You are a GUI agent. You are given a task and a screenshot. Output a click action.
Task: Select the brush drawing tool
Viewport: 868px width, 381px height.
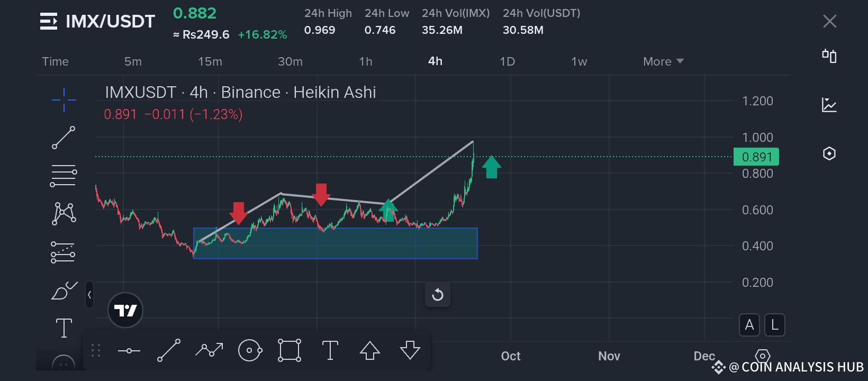tap(64, 291)
